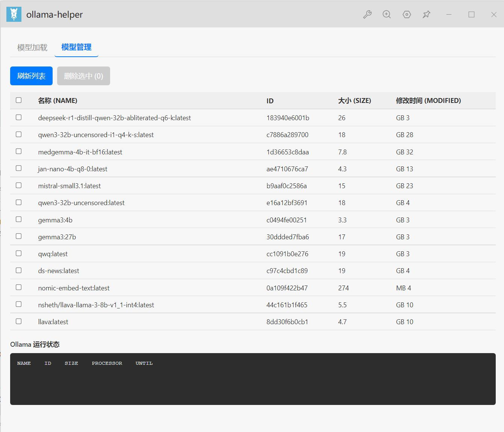This screenshot has height=432, width=504.
Task: Check the qwen3-32b-uncensored-i1-q4-k-s row checkbox
Action: [19, 134]
